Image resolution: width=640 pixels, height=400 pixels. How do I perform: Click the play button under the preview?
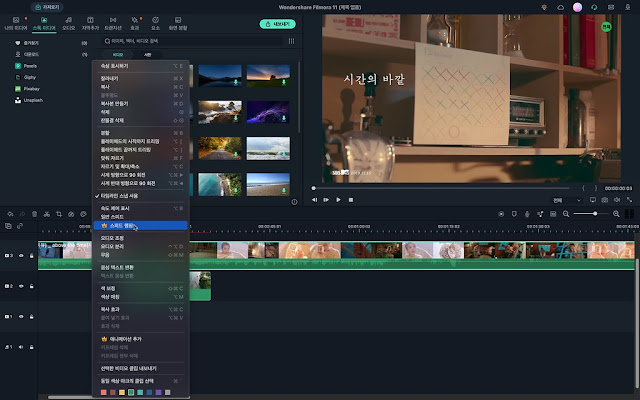coord(338,200)
